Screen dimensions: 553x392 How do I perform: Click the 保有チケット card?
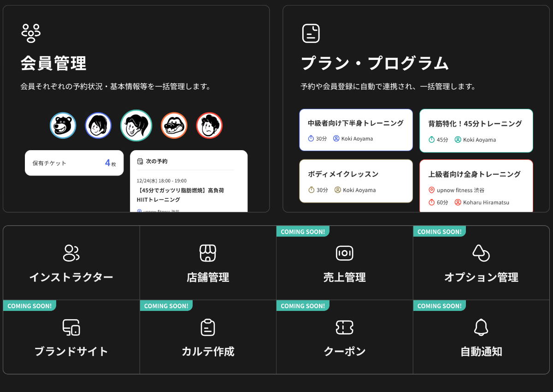tap(74, 163)
